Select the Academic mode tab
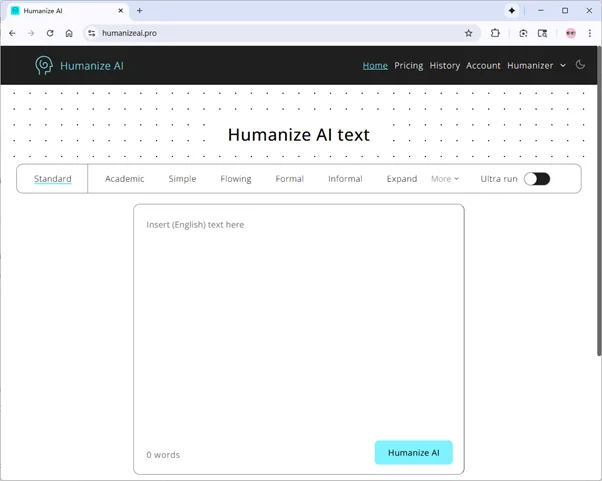This screenshot has height=481, width=602. [125, 179]
